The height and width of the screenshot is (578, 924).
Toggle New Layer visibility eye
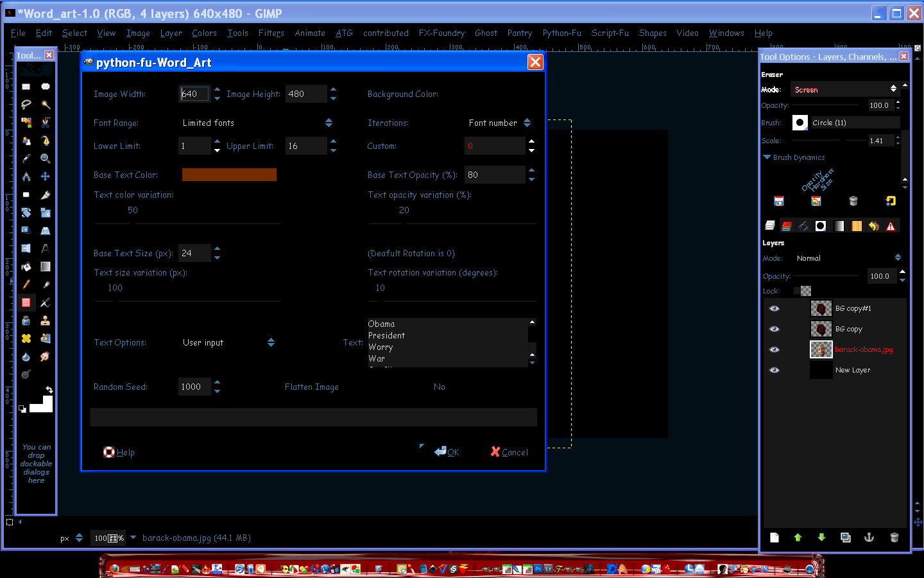coord(774,370)
